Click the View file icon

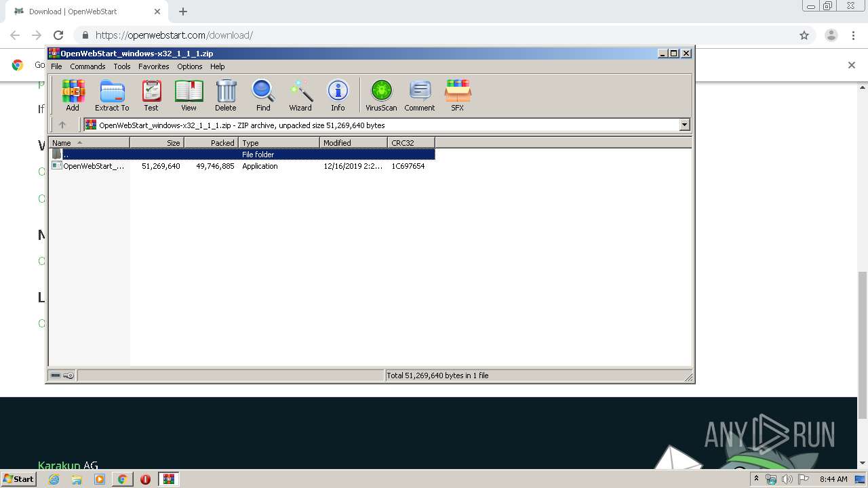pyautogui.click(x=189, y=95)
